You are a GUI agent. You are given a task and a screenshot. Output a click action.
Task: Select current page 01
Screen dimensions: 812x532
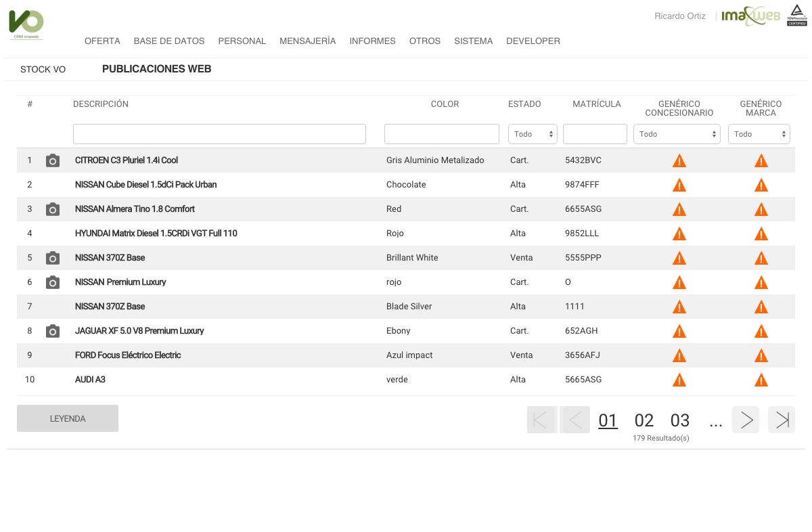tap(608, 420)
